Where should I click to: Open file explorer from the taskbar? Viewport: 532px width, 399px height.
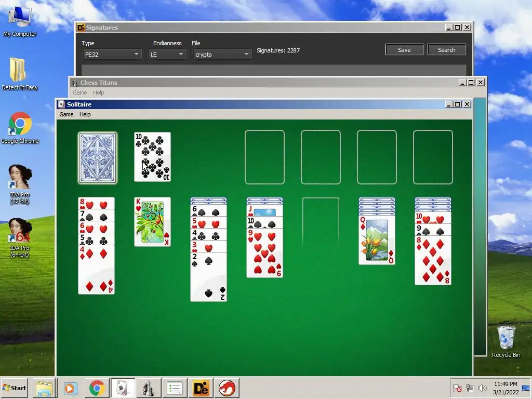45,388
